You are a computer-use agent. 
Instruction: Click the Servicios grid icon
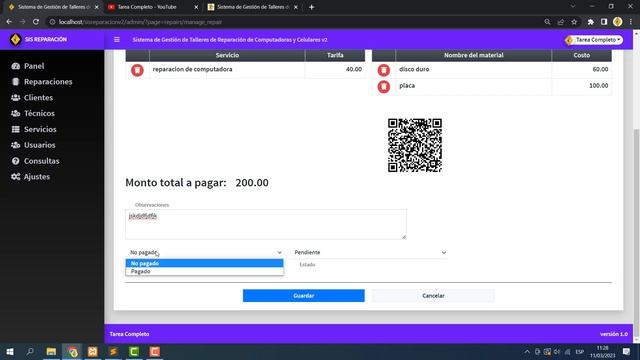pos(16,129)
